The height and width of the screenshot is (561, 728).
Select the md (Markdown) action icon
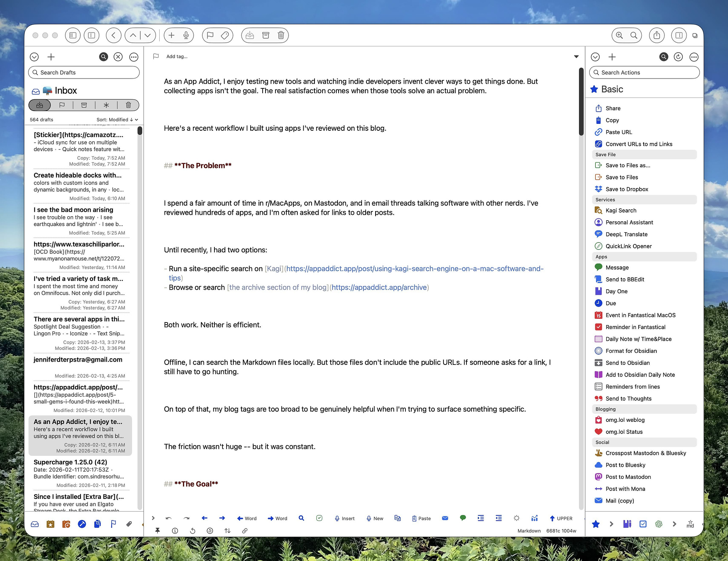tap(690, 524)
